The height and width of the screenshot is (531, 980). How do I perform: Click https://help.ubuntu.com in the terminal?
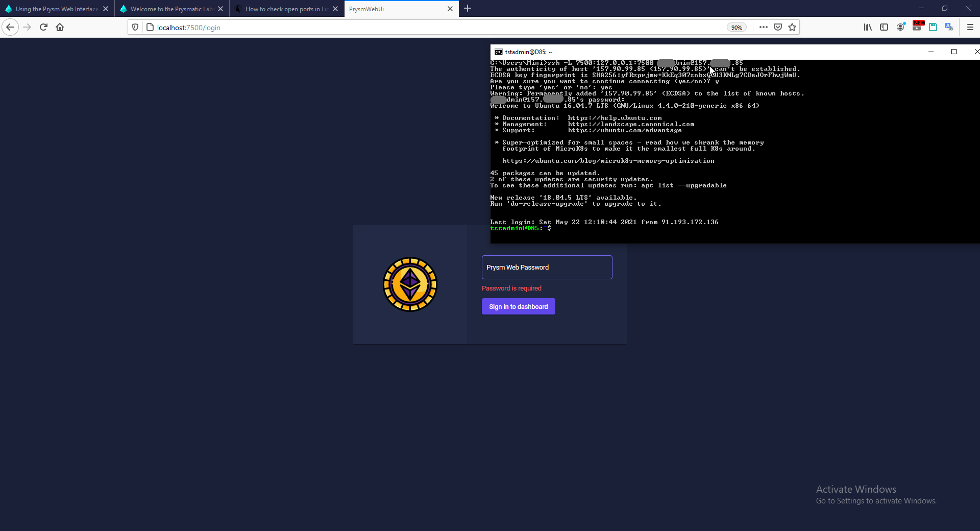pos(615,118)
